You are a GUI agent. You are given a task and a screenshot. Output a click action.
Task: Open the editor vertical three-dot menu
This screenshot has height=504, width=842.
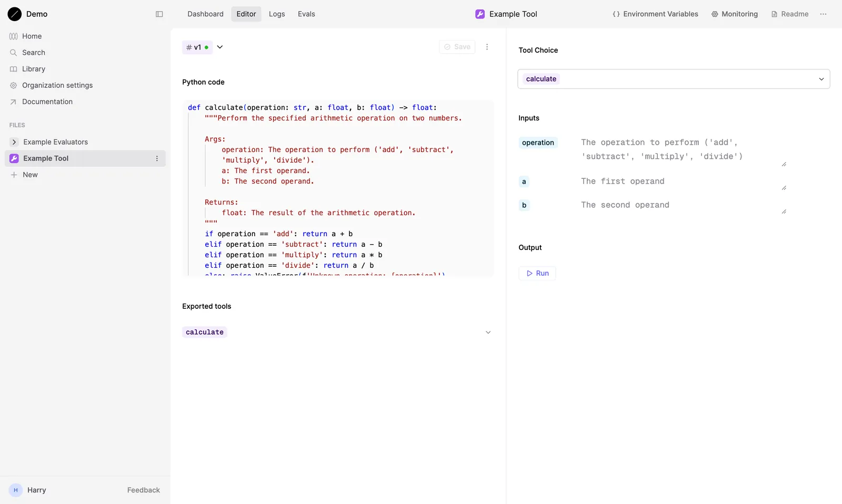487,47
